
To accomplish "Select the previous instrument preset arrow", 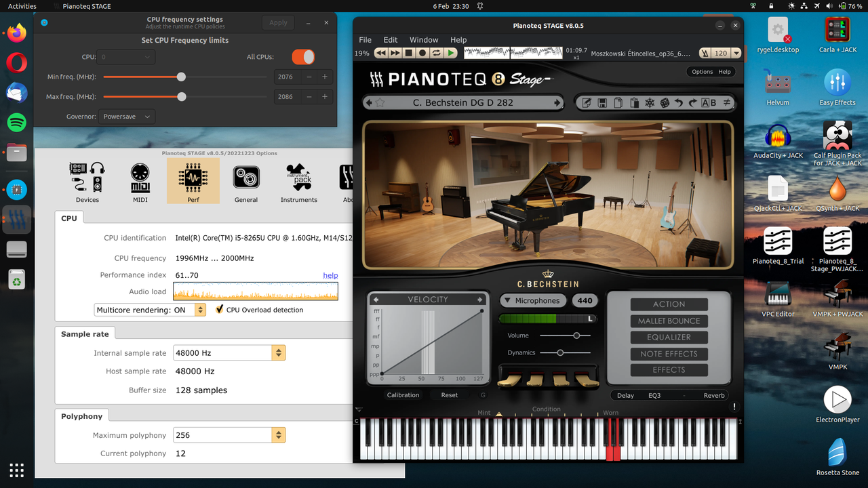I will coord(369,103).
